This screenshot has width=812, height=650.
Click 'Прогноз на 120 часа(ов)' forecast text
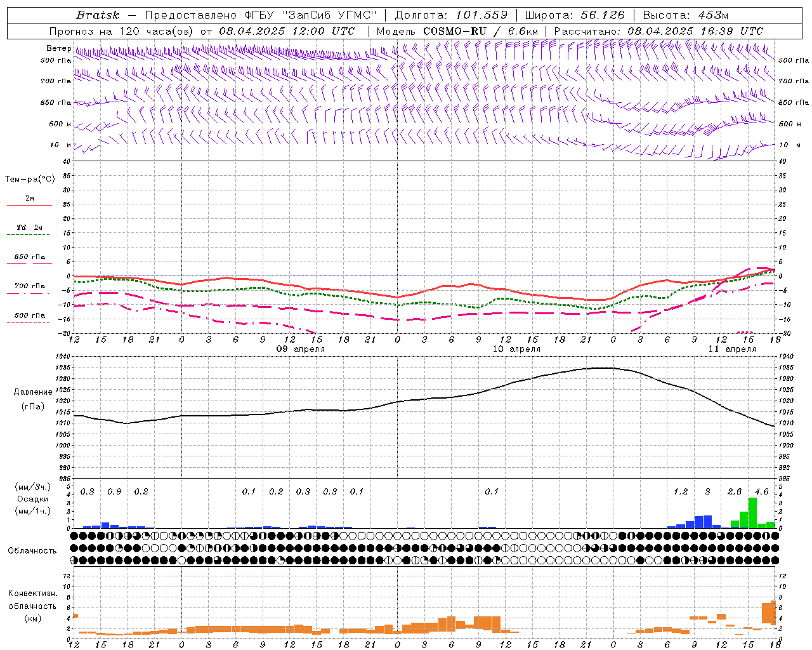pos(122,31)
